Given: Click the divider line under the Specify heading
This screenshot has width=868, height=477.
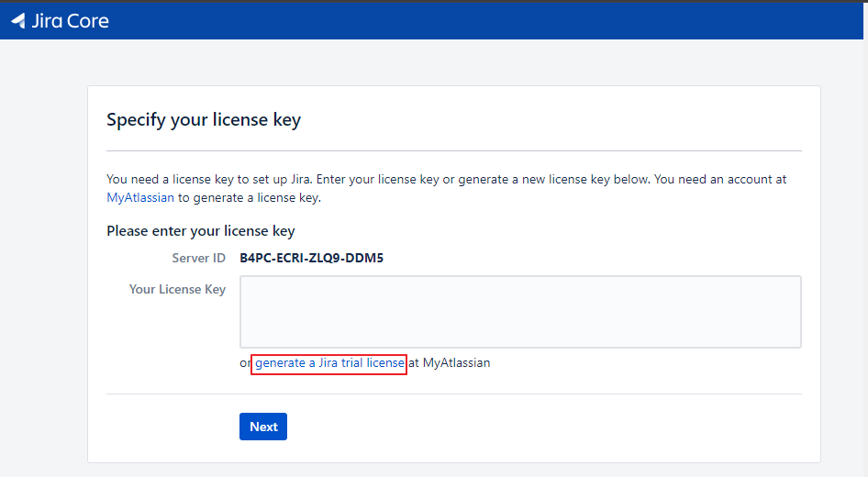Looking at the screenshot, I should coord(454,150).
